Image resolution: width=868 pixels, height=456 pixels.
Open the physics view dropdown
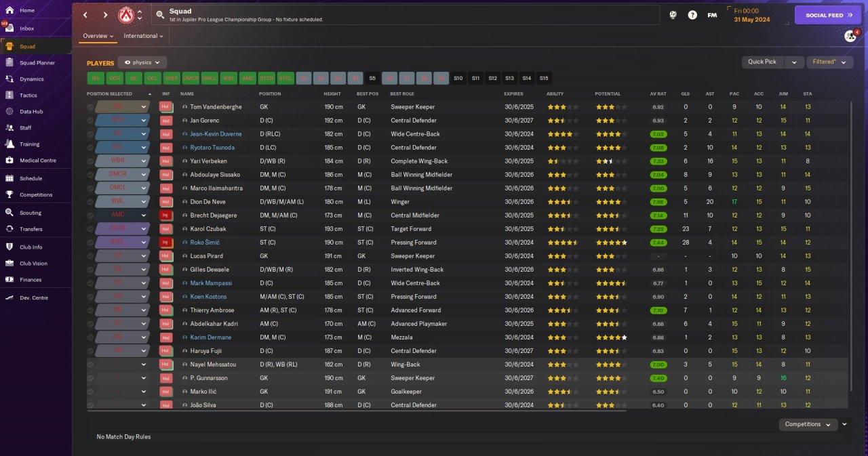tap(142, 62)
